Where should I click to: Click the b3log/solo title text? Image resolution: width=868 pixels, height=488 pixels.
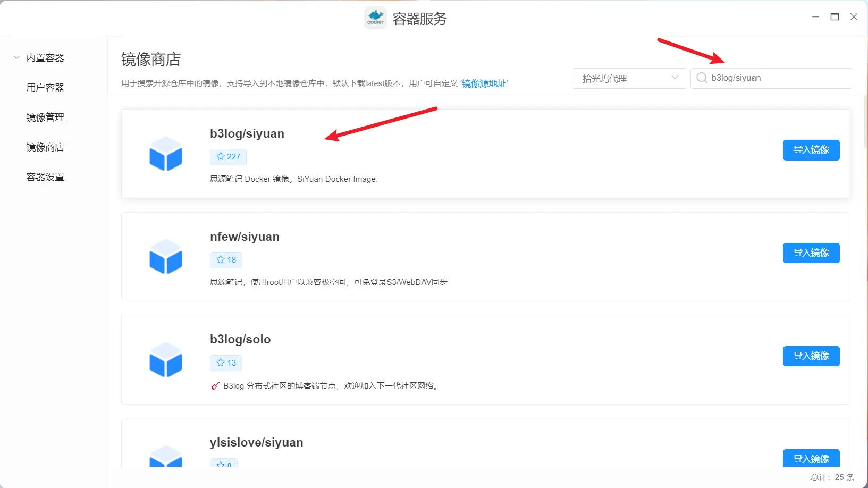(x=240, y=339)
